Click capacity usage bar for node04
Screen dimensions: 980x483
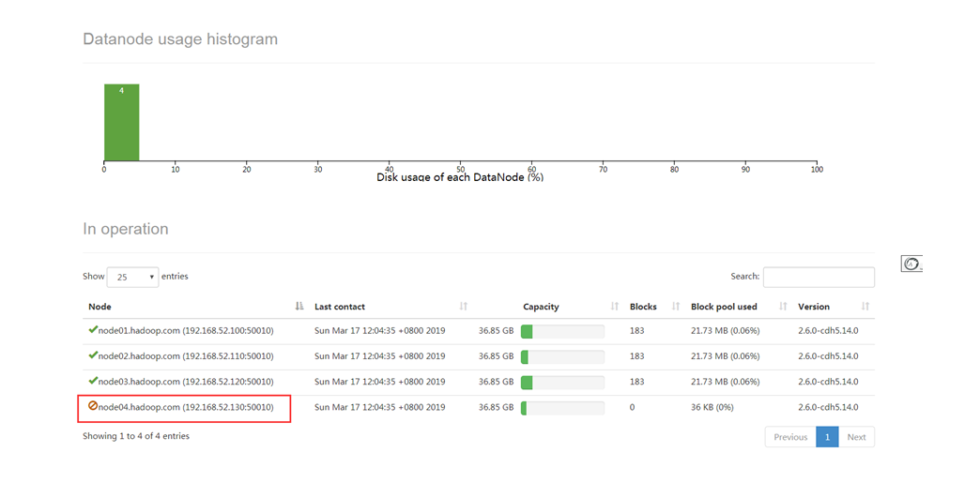point(562,408)
